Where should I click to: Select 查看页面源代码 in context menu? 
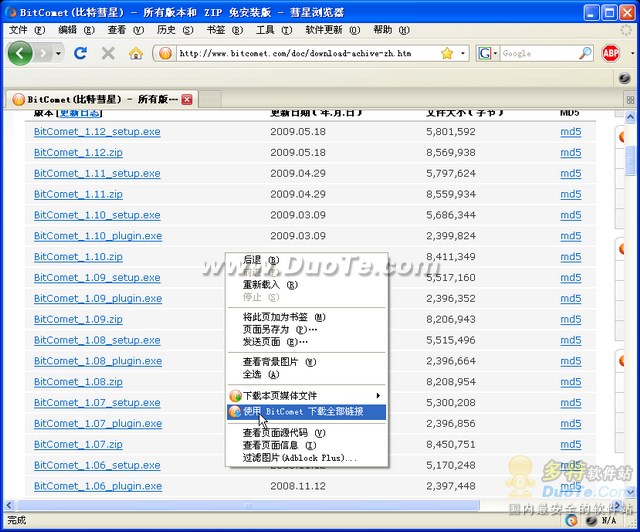pyautogui.click(x=275, y=433)
